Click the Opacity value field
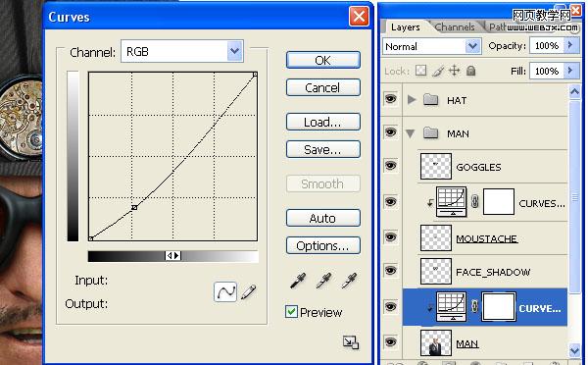This screenshot has height=365, width=588. tap(547, 45)
